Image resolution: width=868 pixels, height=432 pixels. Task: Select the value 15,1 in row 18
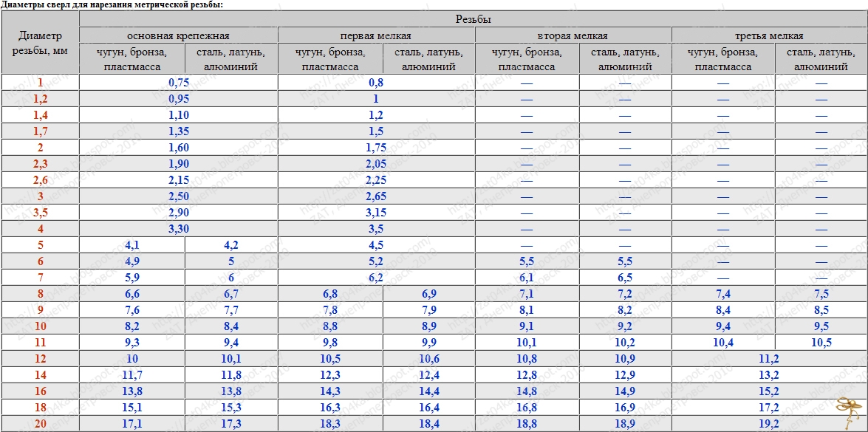[131, 408]
